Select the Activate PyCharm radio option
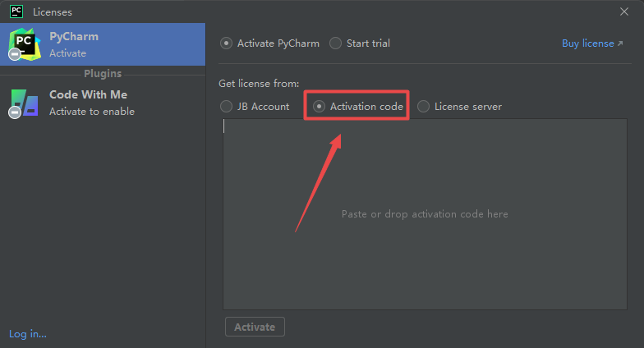Viewport: 644px width, 348px height. 227,43
